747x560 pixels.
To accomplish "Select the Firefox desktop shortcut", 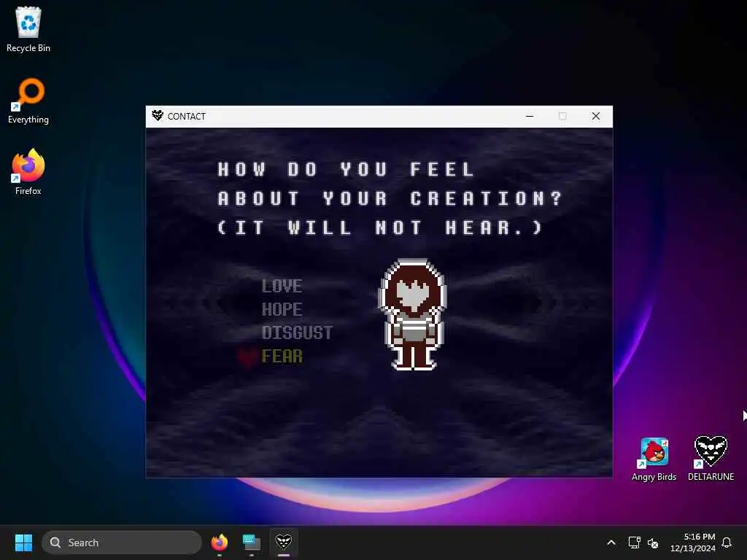I will coord(28,172).
